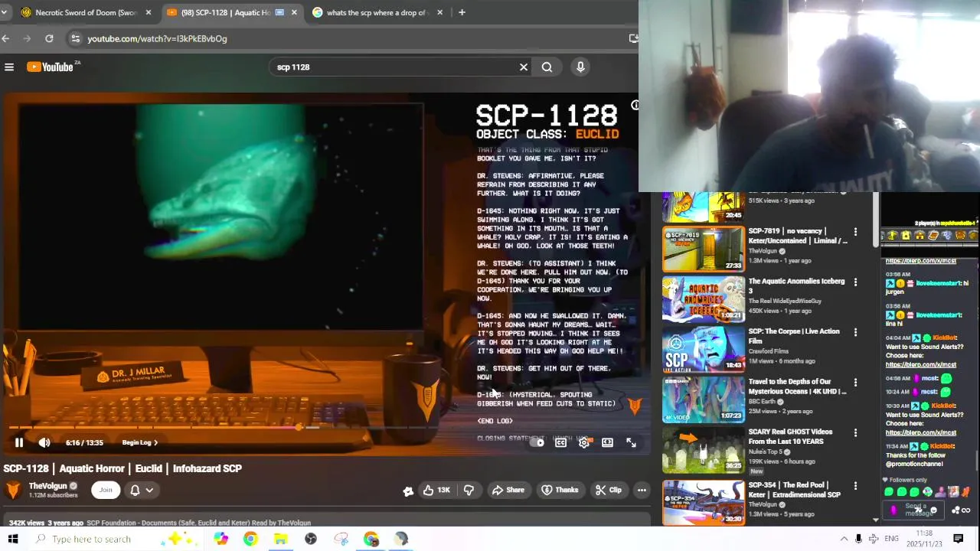Open SCP: The Corpse thumbnail
Image resolution: width=980 pixels, height=551 pixels.
[x=703, y=350]
